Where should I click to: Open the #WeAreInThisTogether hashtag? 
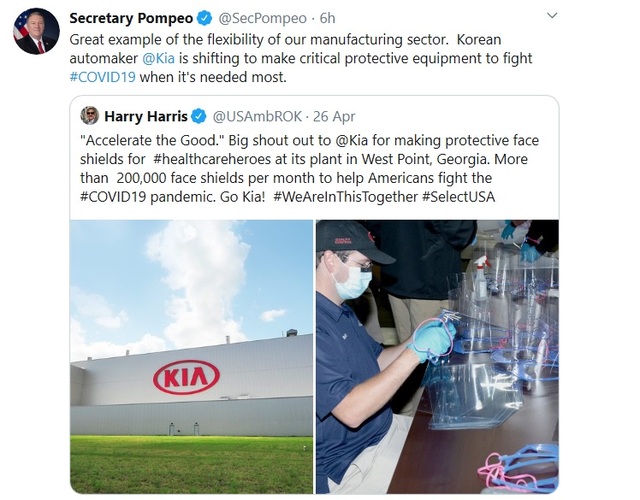(x=345, y=197)
